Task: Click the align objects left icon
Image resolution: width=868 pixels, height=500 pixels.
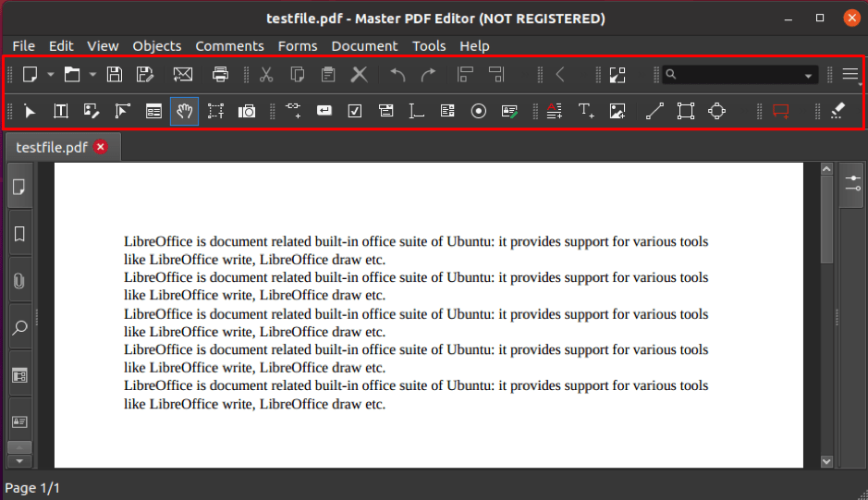Action: tap(465, 74)
